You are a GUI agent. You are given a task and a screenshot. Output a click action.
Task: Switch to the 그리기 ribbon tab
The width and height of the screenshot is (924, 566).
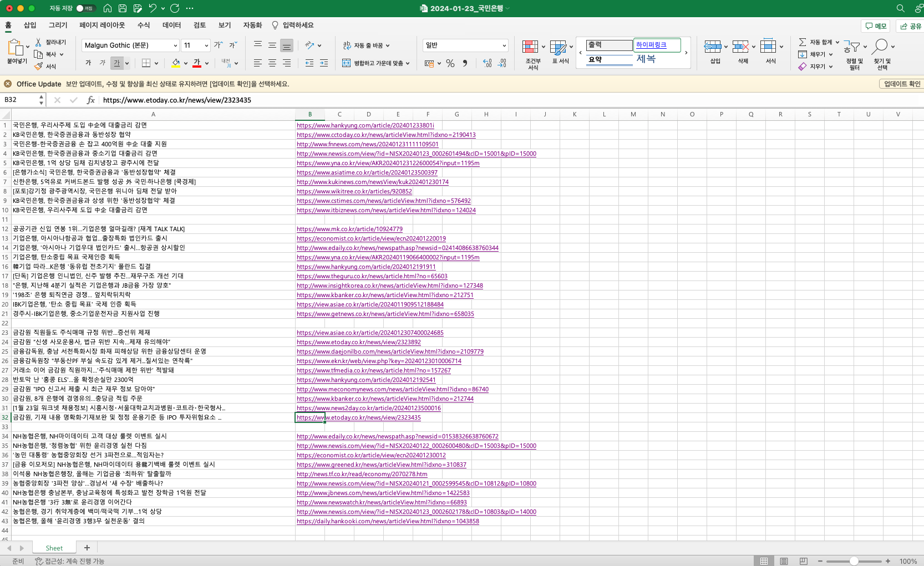(58, 25)
